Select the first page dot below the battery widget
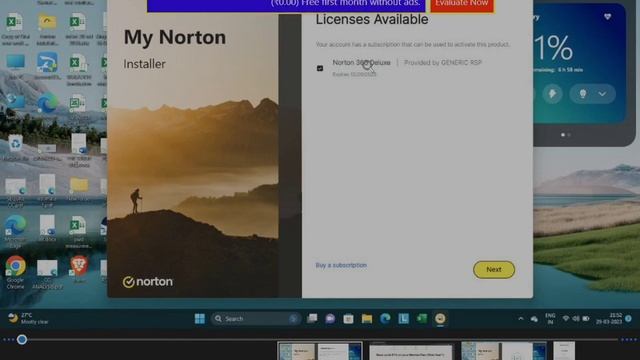640x360 pixels. [x=563, y=135]
